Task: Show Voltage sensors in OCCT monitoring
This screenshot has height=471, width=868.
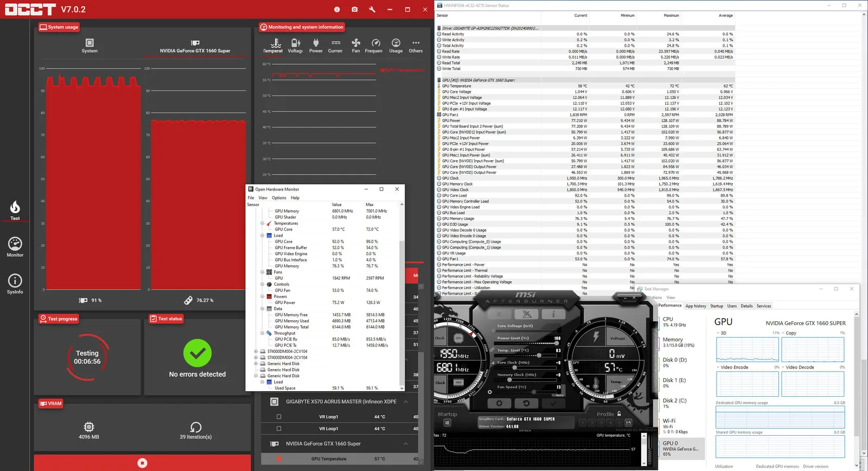Action: (x=295, y=46)
